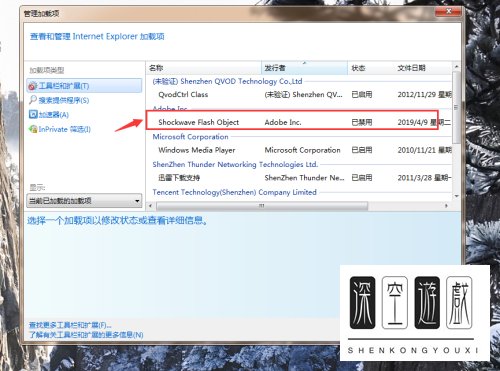Click the horizontal scrollbar right arrow

[x=446, y=206]
